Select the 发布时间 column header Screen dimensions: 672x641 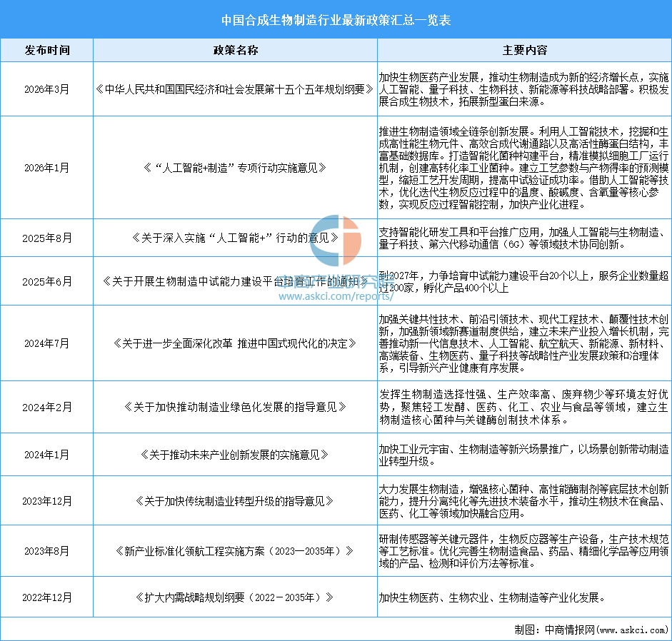point(47,50)
